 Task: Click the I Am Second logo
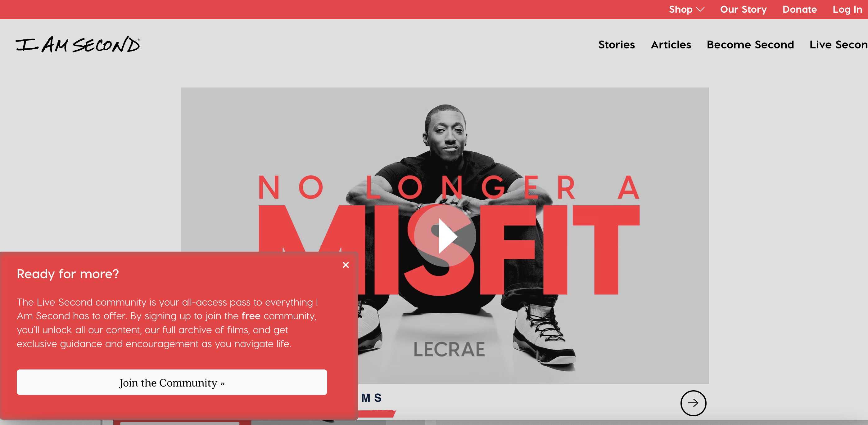point(78,44)
